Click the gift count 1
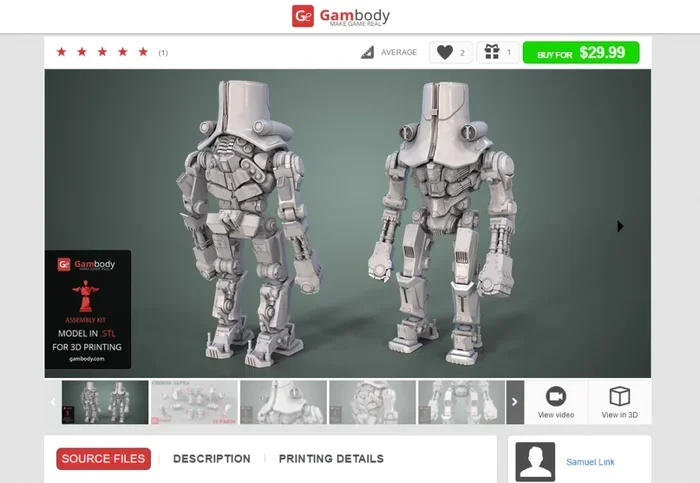Viewport: 700px width, 483px height. (509, 53)
